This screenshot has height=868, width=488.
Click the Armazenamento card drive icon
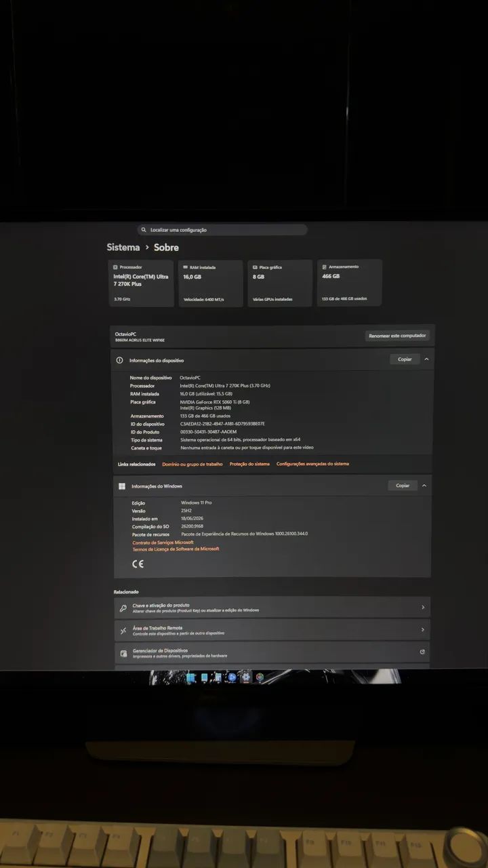tap(323, 267)
